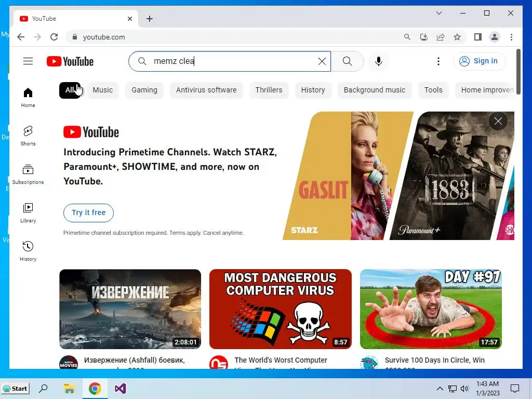Open History in sidebar
Viewport: 532px width, 399px height.
pos(28,251)
